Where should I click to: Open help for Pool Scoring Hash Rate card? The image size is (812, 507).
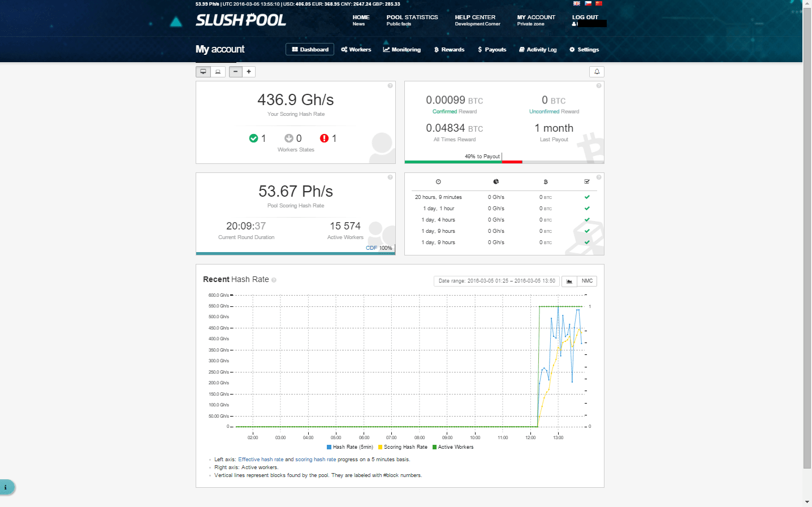pos(390,177)
